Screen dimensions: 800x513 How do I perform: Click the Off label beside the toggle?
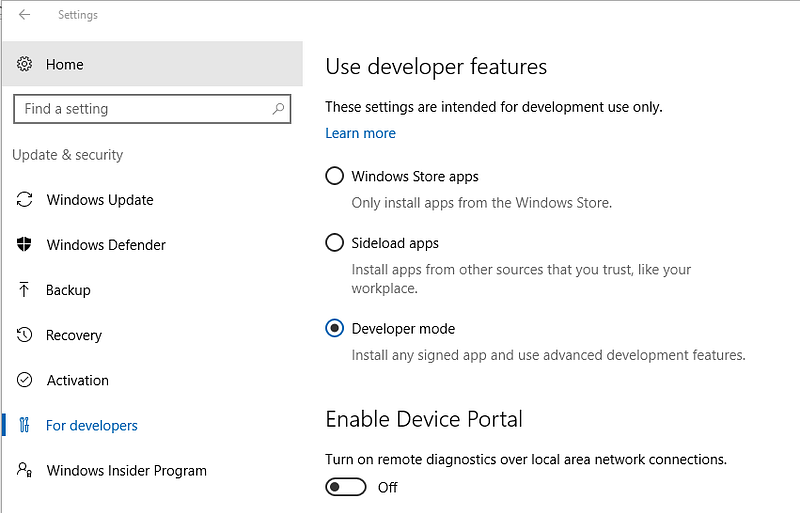388,487
